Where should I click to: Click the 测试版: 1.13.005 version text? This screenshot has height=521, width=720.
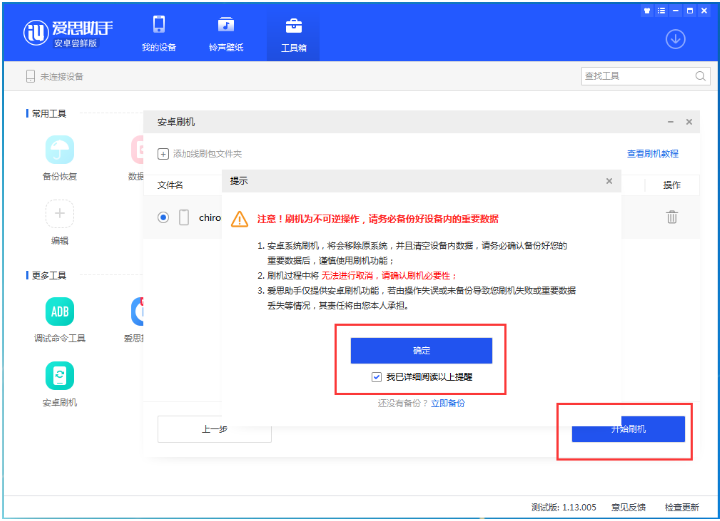tap(563, 507)
